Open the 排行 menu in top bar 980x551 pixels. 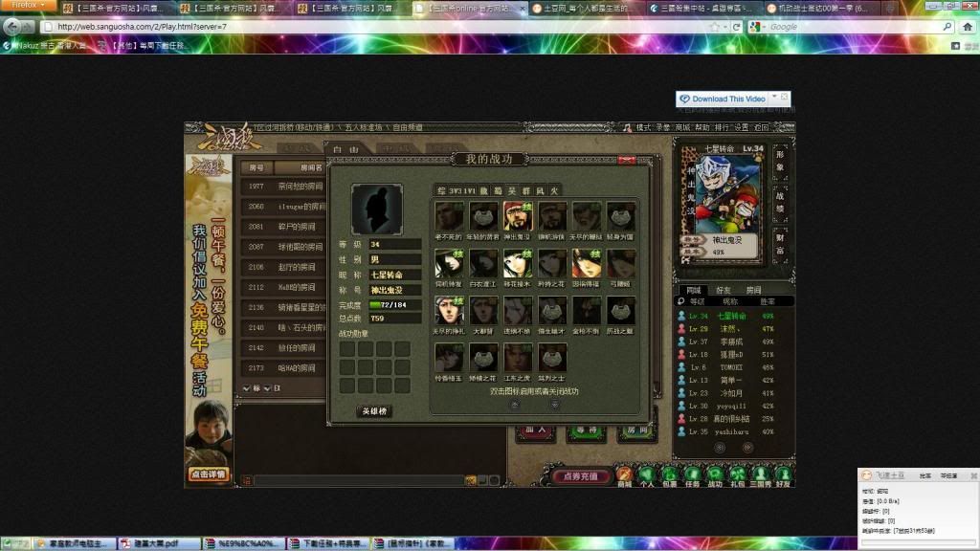(x=722, y=127)
